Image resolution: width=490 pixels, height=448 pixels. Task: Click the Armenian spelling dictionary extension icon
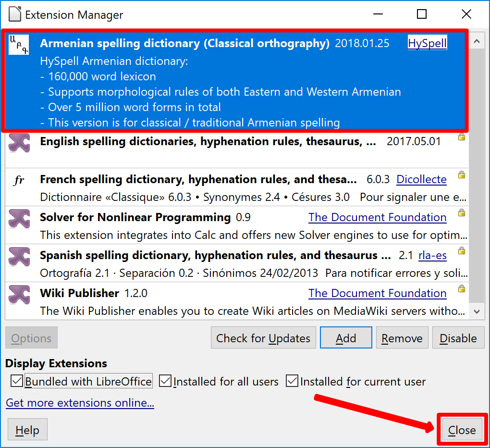coord(19,45)
